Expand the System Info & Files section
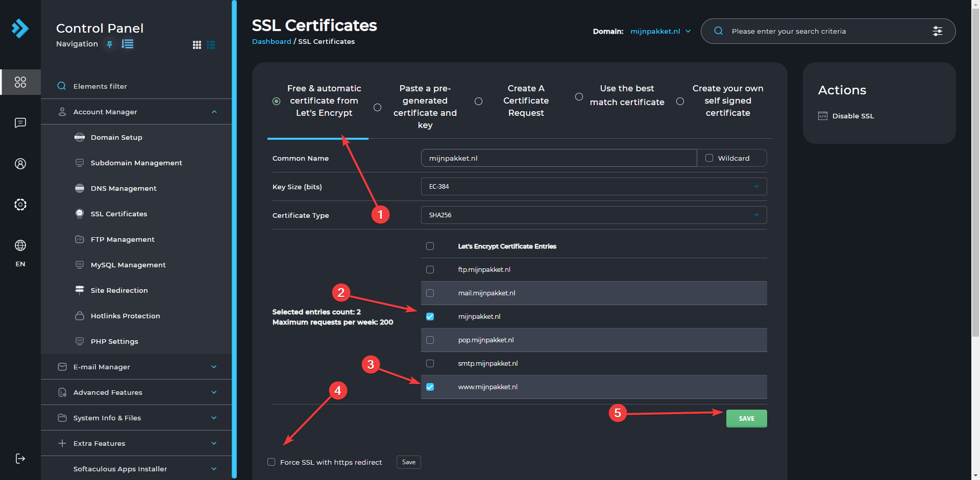This screenshot has height=480, width=980. 136,418
